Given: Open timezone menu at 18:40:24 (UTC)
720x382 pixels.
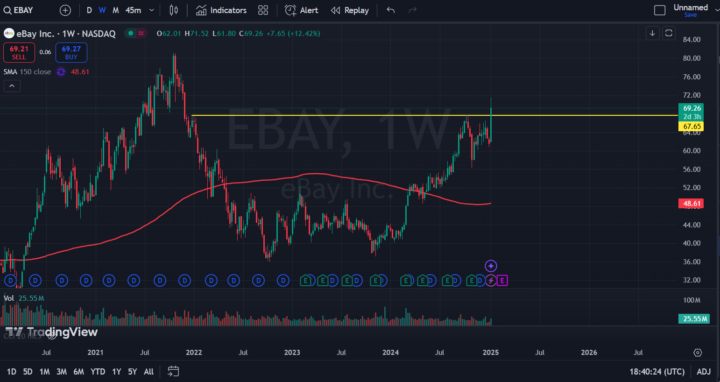Looking at the screenshot, I should (657, 371).
